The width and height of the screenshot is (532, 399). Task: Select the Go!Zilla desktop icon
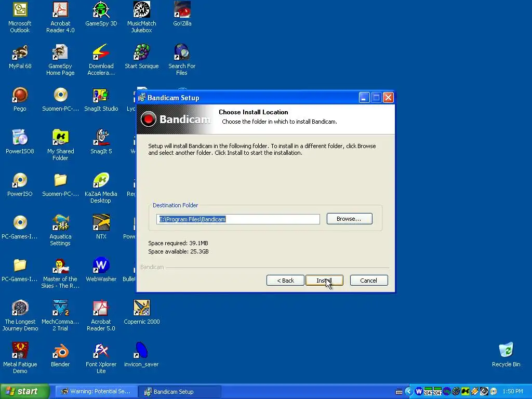[x=182, y=14]
